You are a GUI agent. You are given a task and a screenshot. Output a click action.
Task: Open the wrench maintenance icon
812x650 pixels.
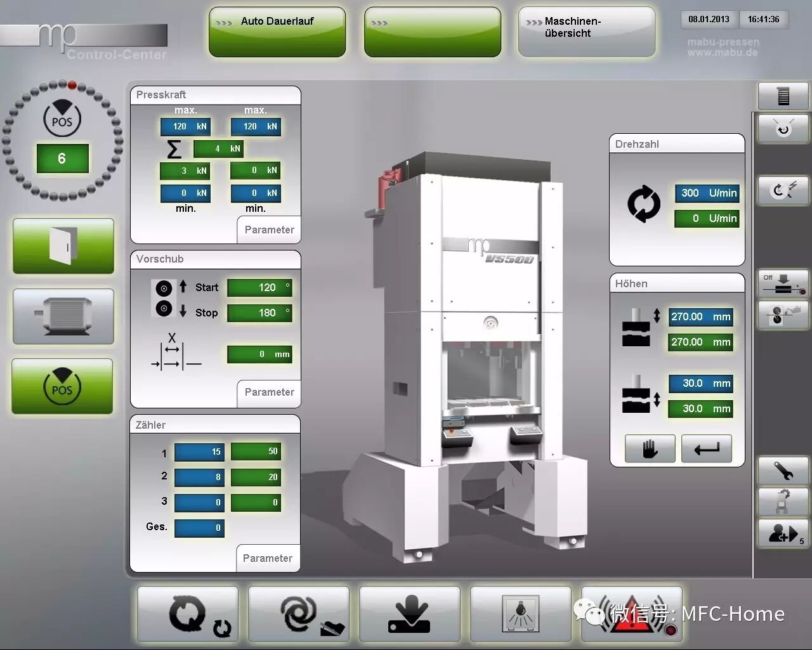coord(783,471)
